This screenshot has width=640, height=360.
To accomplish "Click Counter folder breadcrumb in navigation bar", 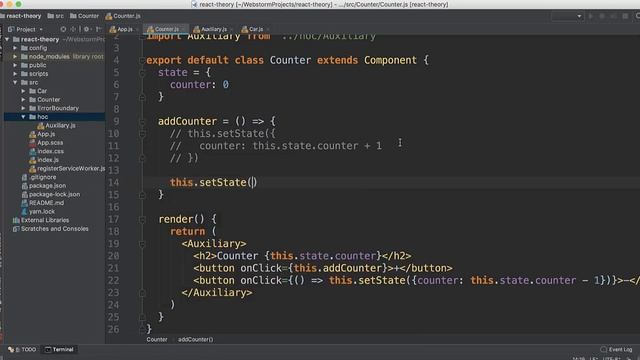I will pos(84,16).
